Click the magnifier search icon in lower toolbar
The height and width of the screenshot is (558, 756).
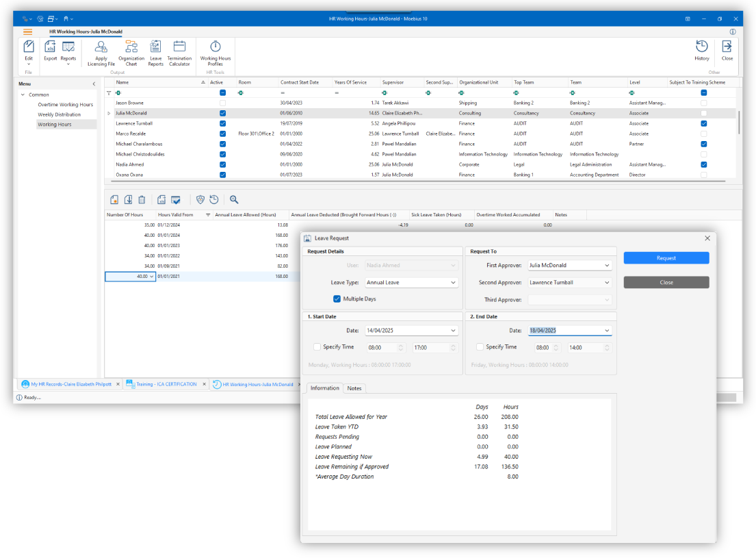point(234,199)
